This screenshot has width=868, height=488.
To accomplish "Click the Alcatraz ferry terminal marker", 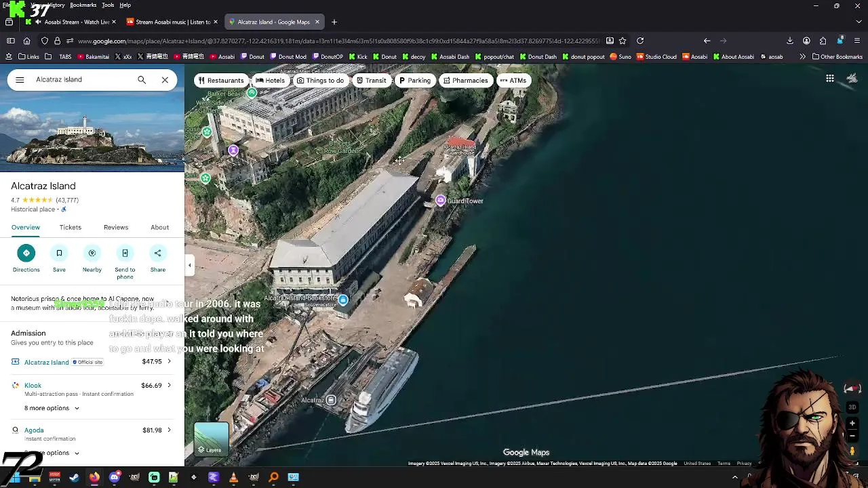I will [331, 400].
